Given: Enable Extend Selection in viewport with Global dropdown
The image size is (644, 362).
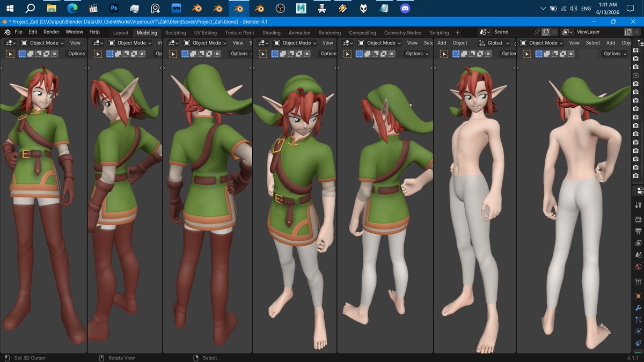Looking at the screenshot, I should pos(464,54).
